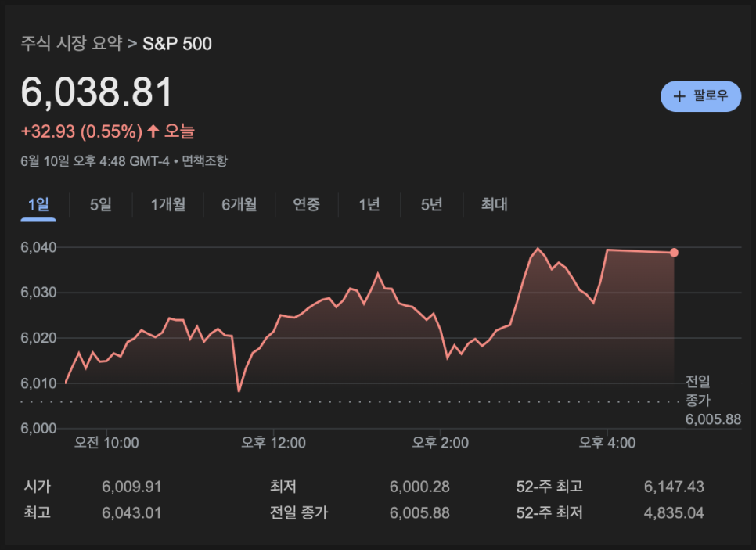Screen dimensions: 756x550
Task: Click the 최고 value 6,043.01
Action: tap(131, 513)
